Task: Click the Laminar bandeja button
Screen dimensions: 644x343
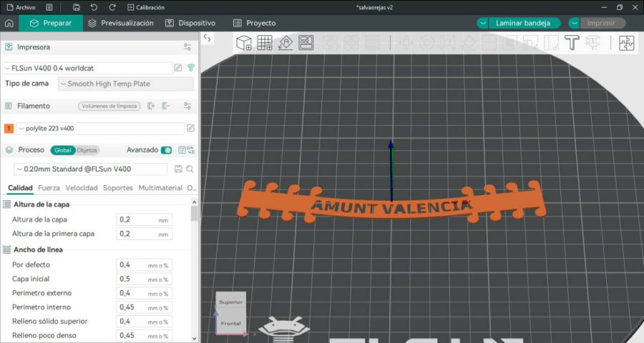Action: click(x=523, y=23)
